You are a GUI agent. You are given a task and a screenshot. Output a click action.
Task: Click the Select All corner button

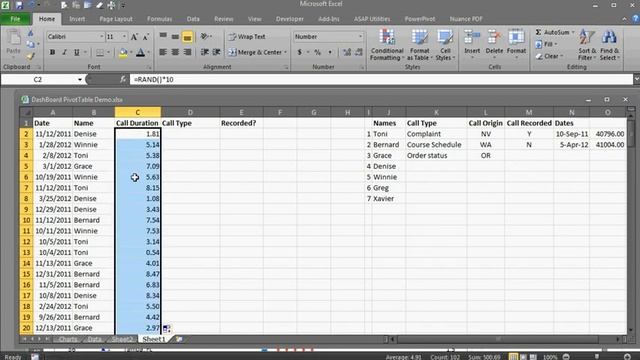pos(26,112)
